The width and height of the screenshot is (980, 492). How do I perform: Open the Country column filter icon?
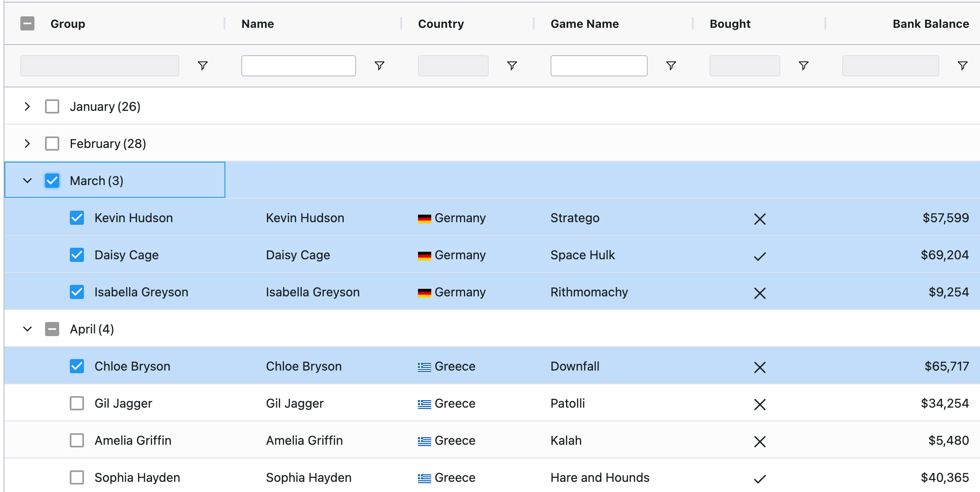pyautogui.click(x=512, y=66)
